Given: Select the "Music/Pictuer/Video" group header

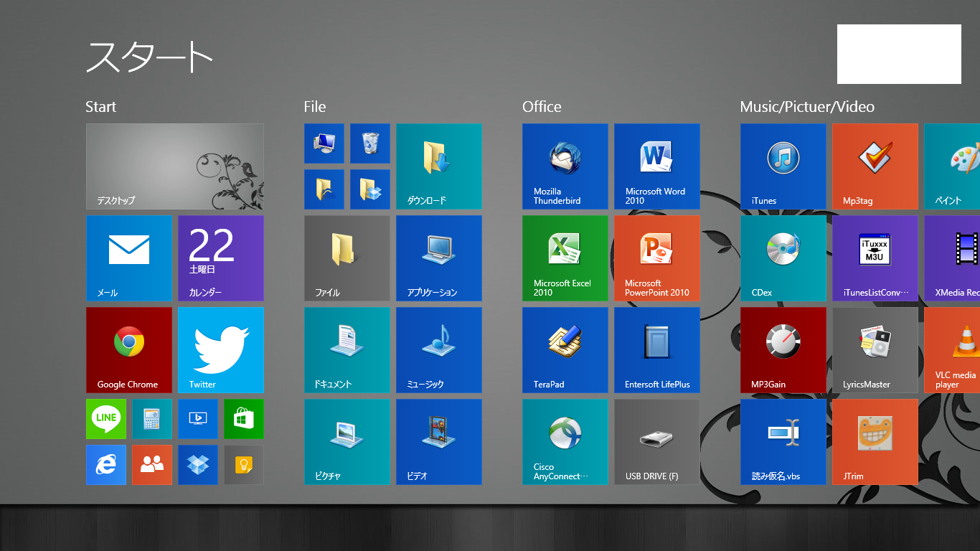Looking at the screenshot, I should pos(807,107).
